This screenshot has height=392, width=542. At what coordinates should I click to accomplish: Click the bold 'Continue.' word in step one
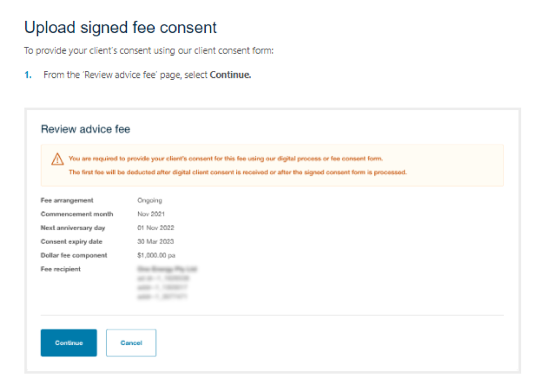click(x=230, y=75)
